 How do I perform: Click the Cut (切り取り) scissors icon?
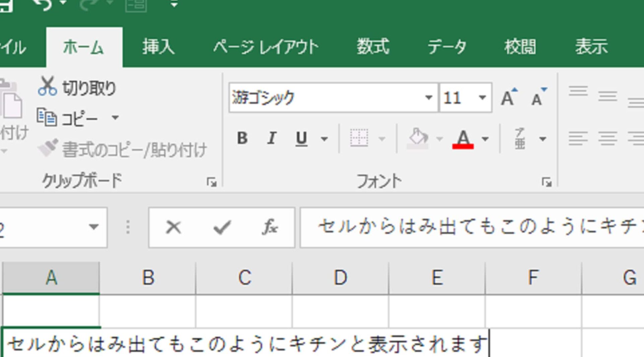pos(47,87)
